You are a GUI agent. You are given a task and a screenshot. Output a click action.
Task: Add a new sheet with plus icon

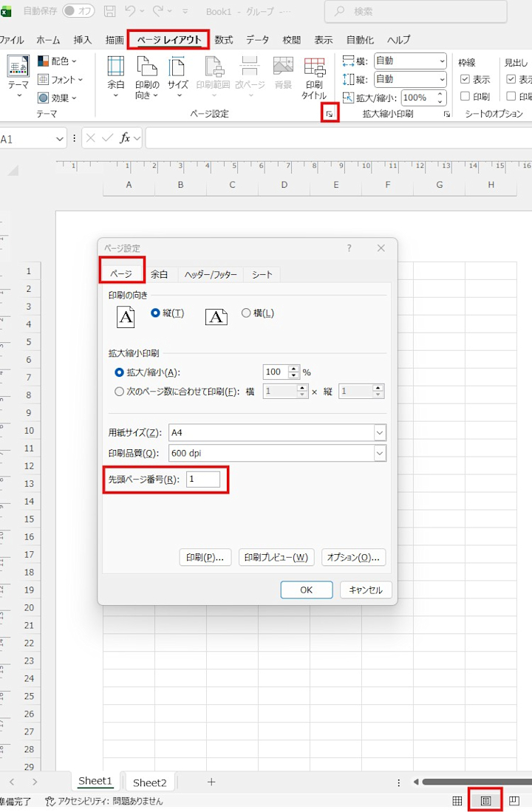point(211,782)
